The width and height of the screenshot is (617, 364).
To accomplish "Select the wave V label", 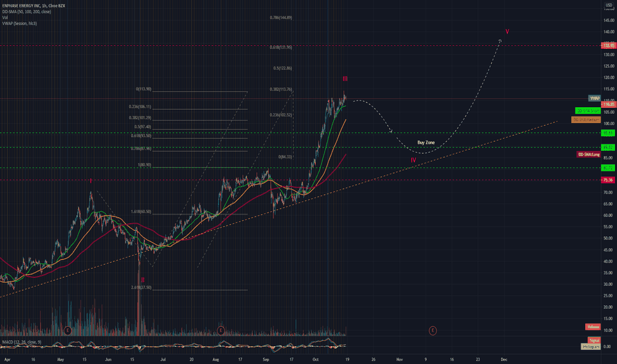I will (507, 32).
